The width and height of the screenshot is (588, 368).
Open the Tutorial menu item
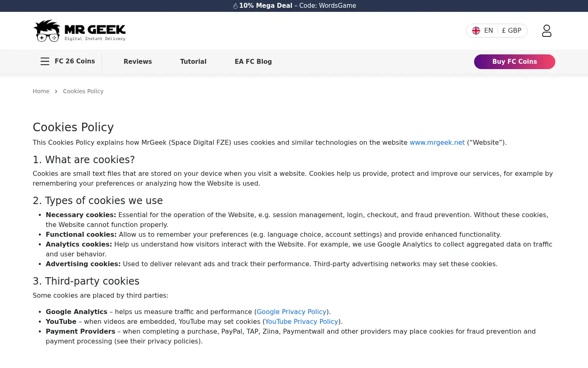[193, 62]
